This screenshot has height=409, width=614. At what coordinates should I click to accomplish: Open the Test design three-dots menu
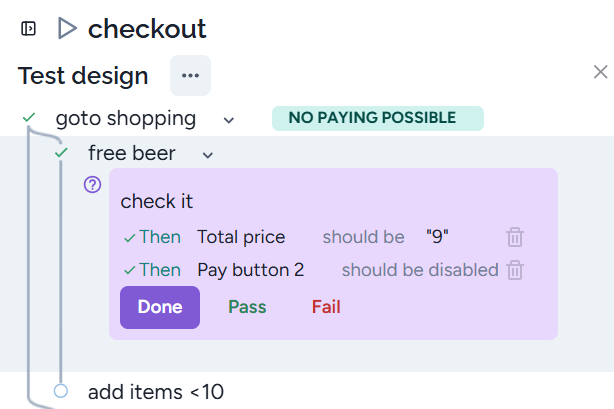[190, 76]
